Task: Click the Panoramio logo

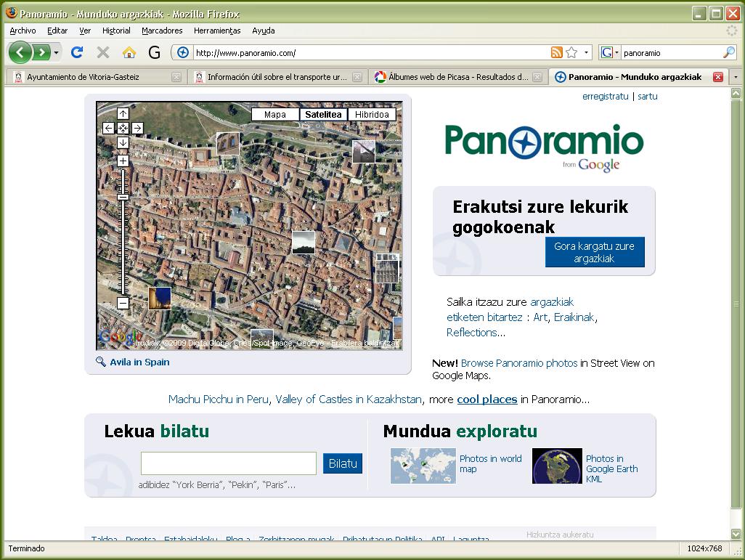Action: 544,147
